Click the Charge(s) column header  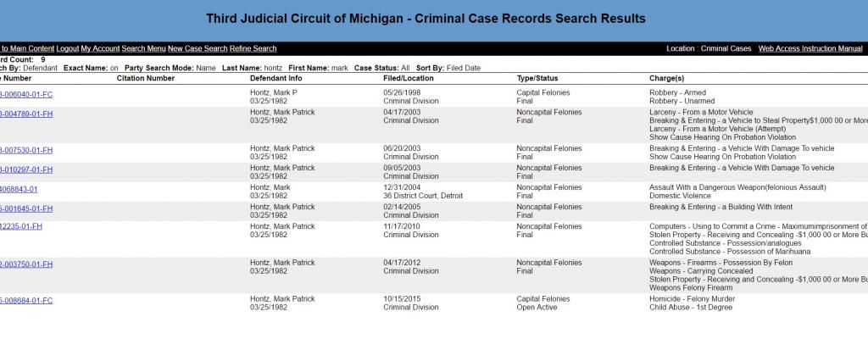coord(666,79)
